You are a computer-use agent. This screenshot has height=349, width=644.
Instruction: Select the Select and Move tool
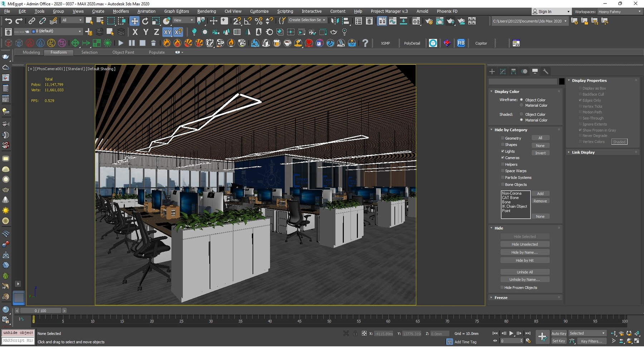pos(135,21)
